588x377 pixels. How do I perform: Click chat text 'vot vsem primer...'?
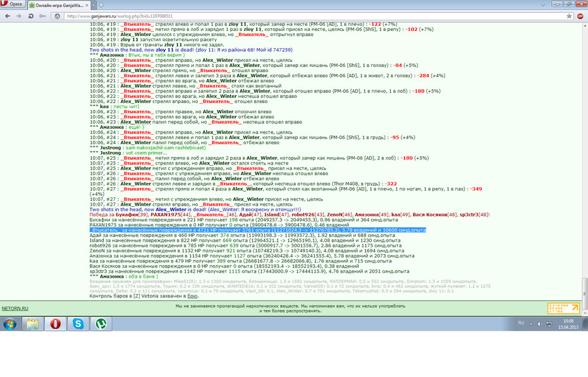click(146, 152)
